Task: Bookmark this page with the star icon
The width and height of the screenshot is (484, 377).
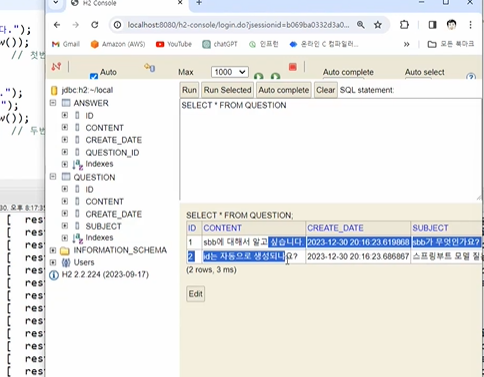Action: (x=378, y=25)
